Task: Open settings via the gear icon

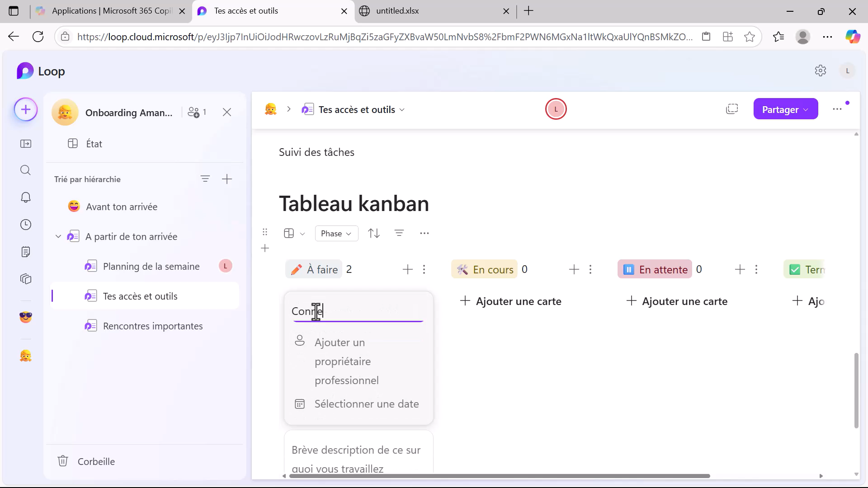Action: (x=821, y=70)
